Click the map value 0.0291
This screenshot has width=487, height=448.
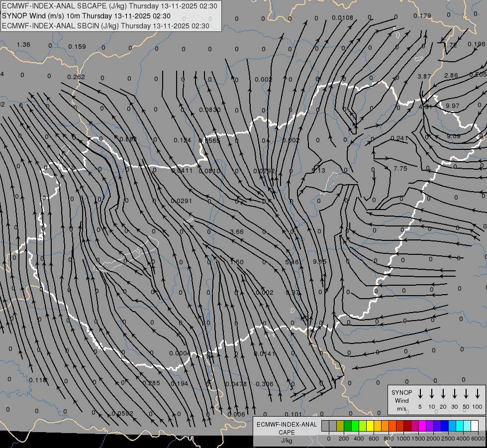182,201
